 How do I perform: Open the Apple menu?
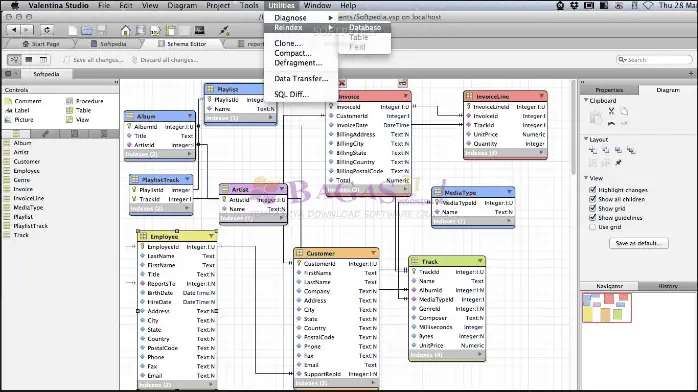click(15, 5)
